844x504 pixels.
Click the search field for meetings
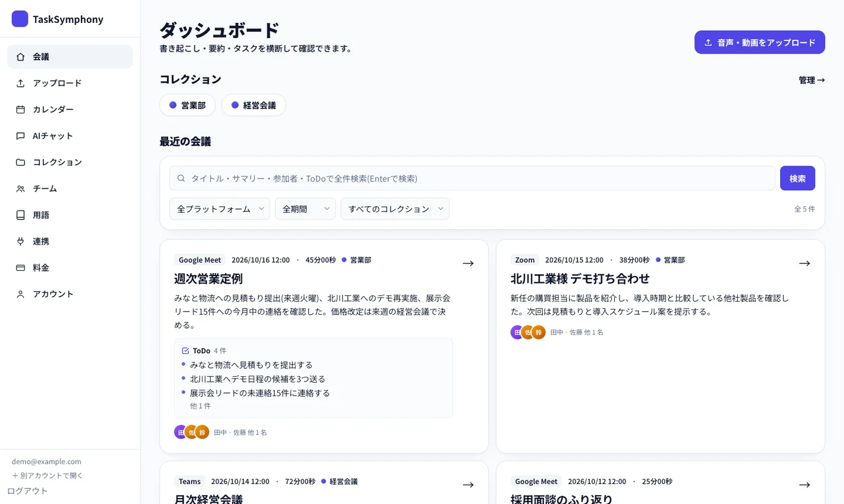(x=472, y=178)
